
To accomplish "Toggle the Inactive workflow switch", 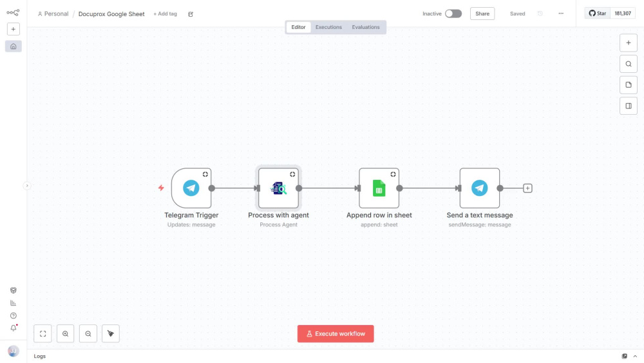I will click(x=453, y=14).
